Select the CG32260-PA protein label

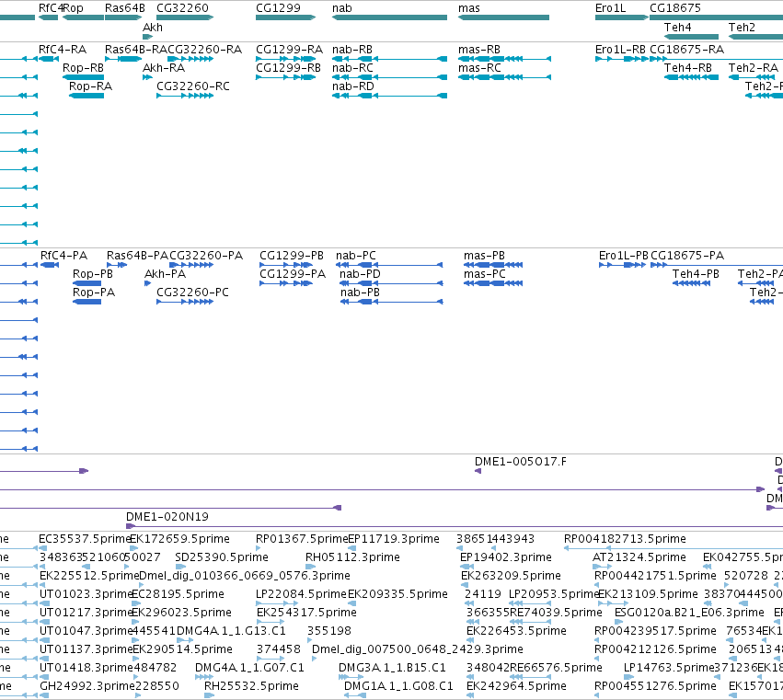tap(206, 256)
